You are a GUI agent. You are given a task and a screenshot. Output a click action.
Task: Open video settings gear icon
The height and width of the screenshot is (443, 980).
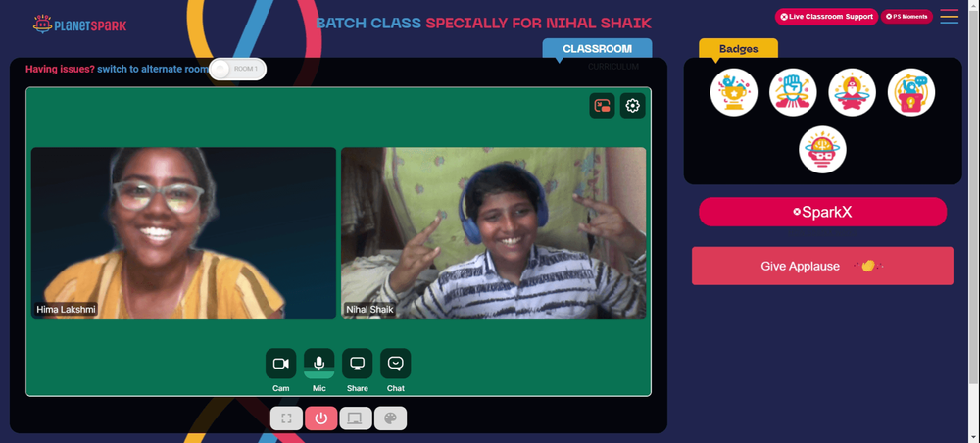click(x=632, y=106)
